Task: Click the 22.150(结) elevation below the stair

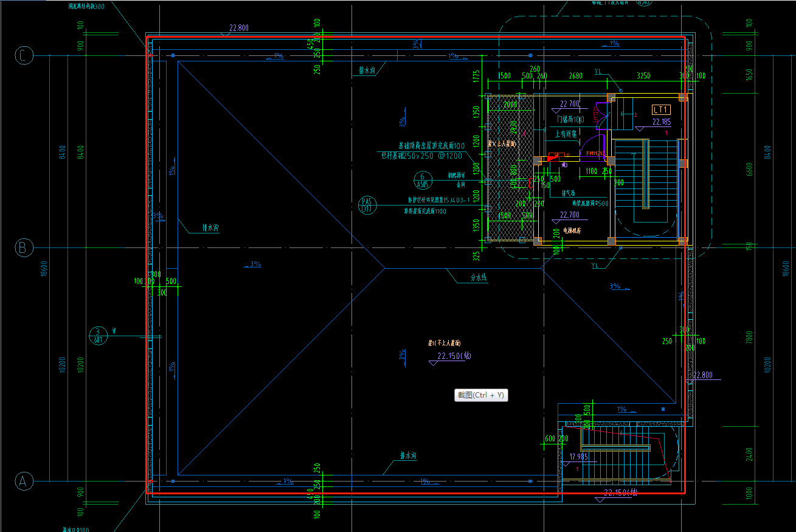Action: coord(620,492)
